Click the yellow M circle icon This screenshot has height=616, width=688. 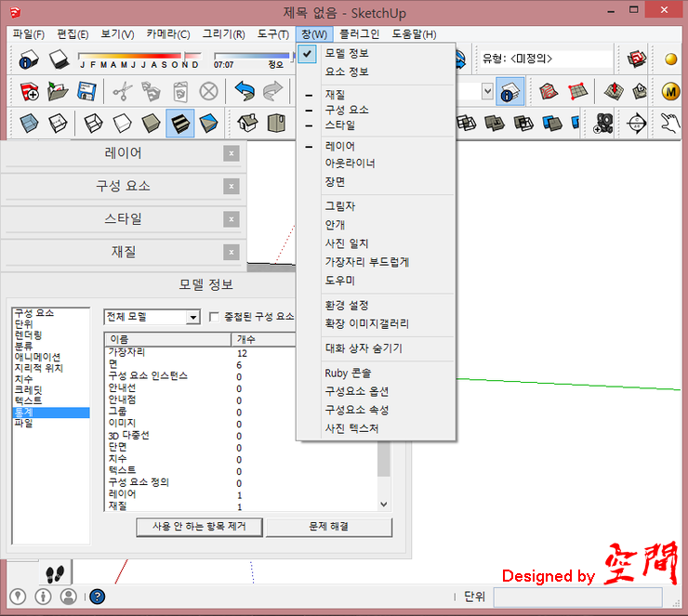(671, 92)
